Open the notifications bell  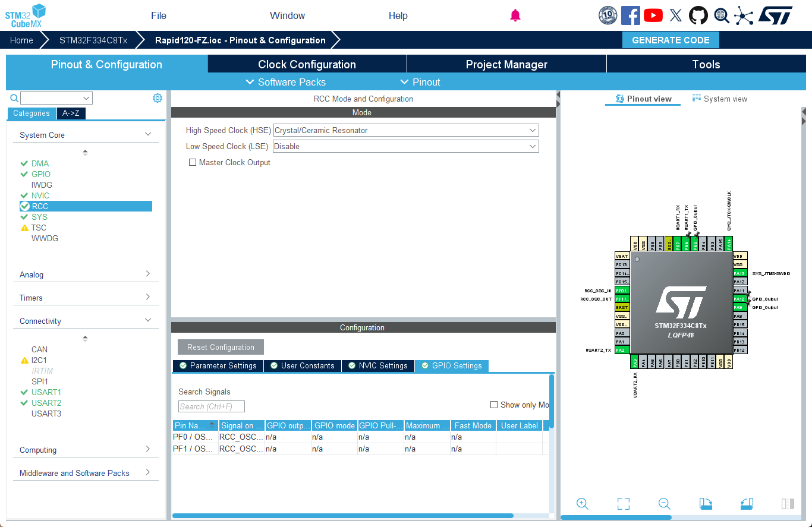tap(515, 15)
